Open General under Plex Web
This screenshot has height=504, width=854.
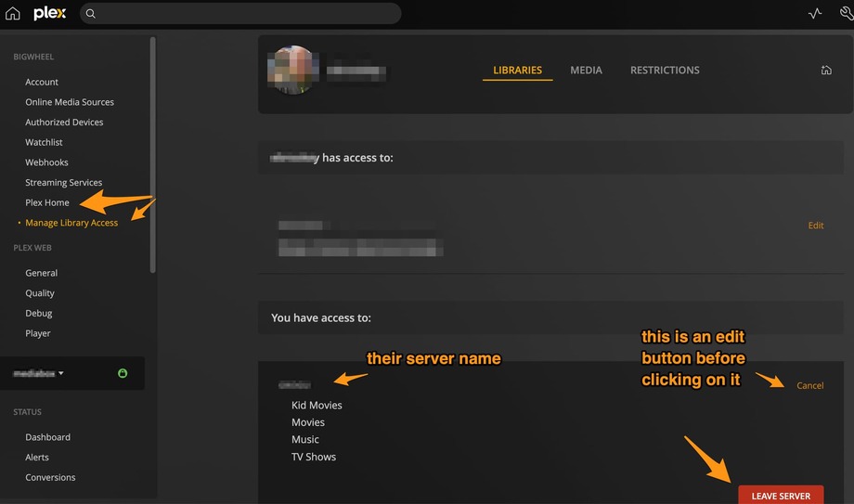41,273
